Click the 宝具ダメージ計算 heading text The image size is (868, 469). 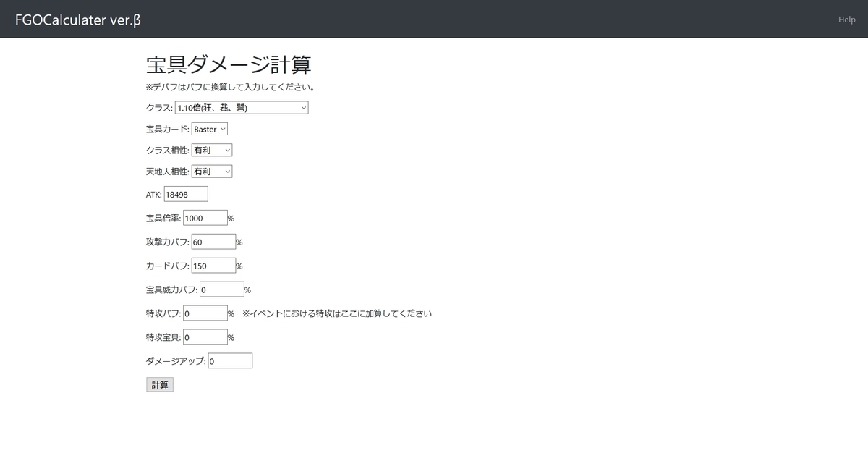[229, 64]
